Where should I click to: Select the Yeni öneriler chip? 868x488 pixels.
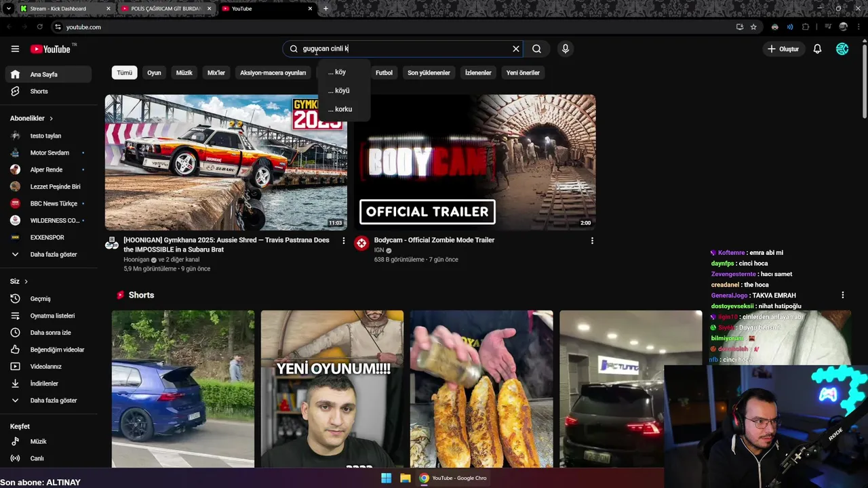(523, 73)
